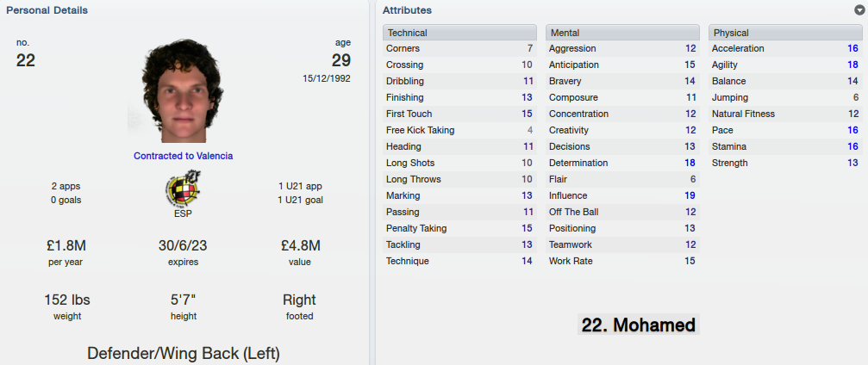Click the Attributes panel title
This screenshot has height=365, width=868.
[407, 10]
